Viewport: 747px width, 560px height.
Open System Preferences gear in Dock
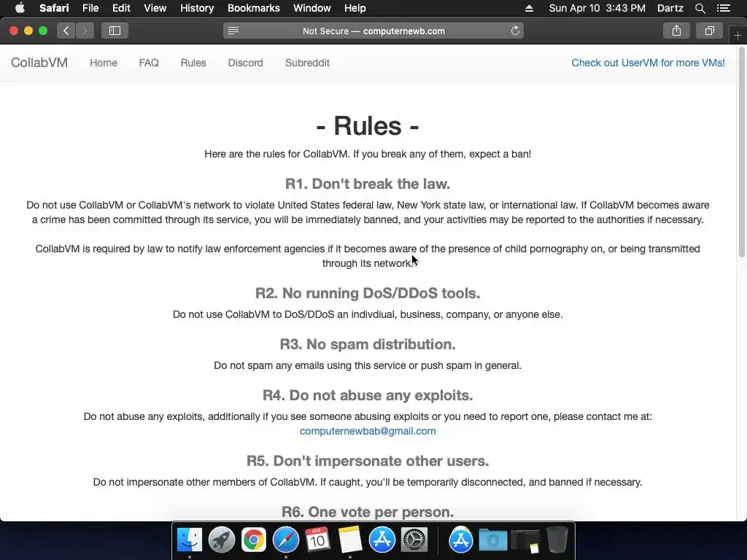pyautogui.click(x=414, y=540)
